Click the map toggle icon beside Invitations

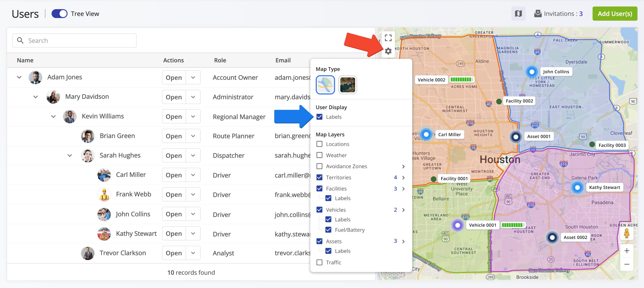tap(518, 14)
